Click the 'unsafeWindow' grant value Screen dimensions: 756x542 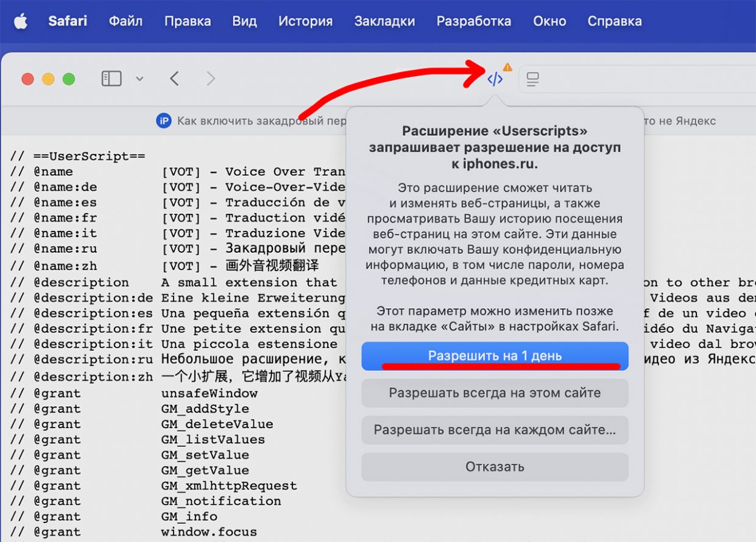point(209,393)
